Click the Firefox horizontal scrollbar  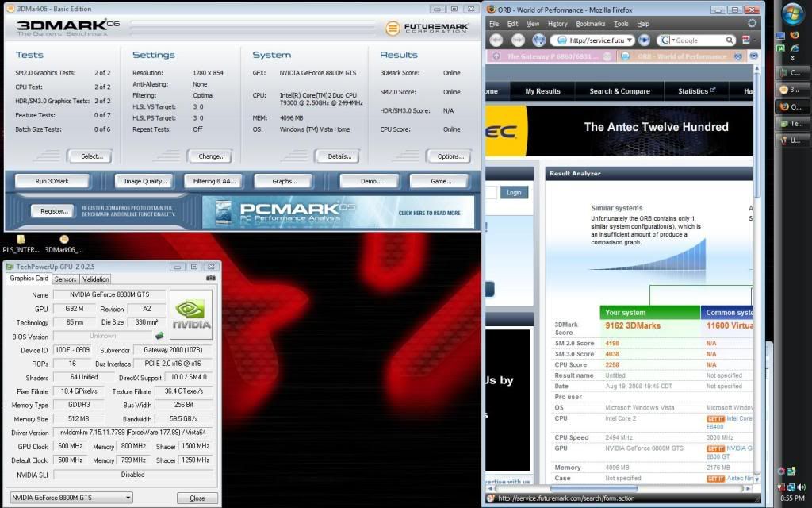pyautogui.click(x=619, y=488)
